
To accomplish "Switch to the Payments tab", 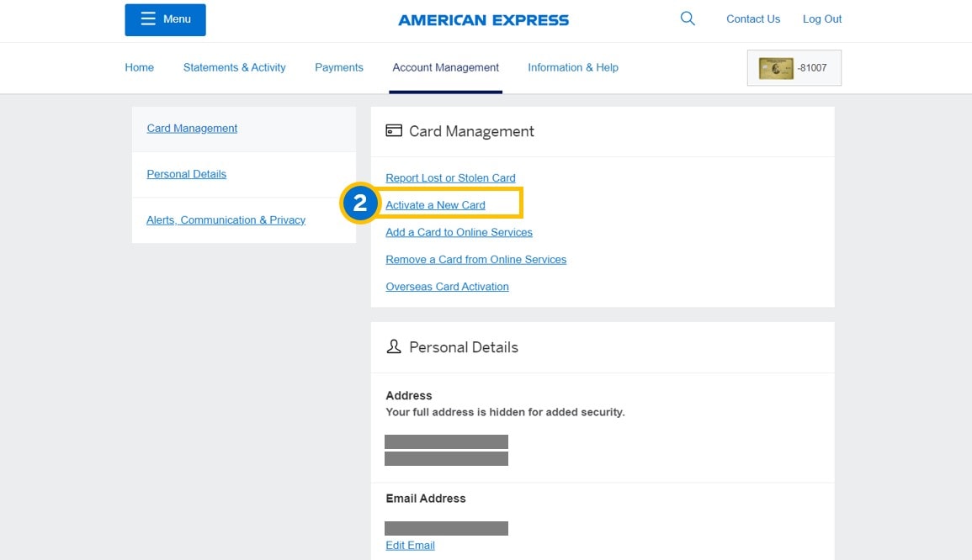I will pos(339,67).
